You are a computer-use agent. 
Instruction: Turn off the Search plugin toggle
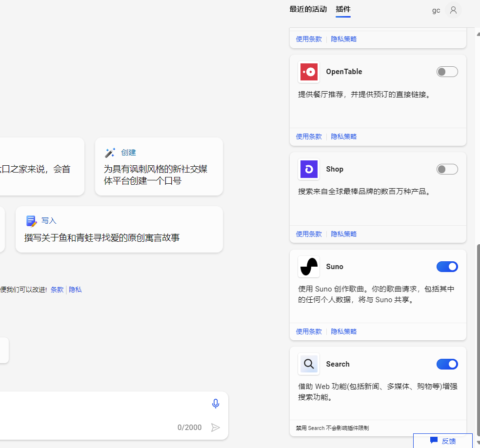pos(447,364)
